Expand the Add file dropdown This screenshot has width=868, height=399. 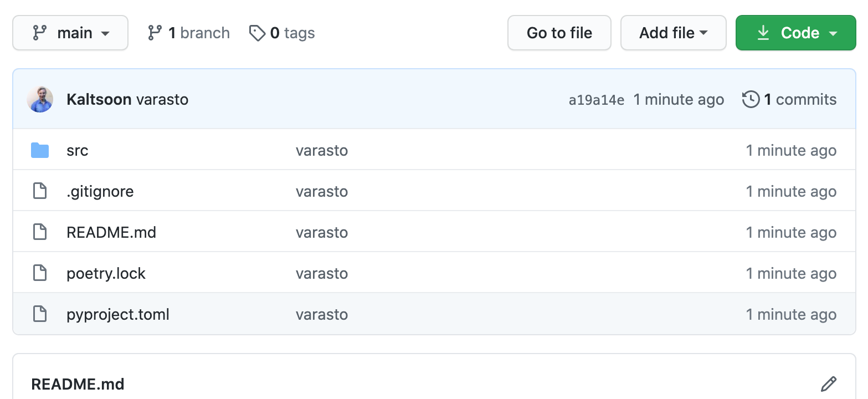(x=673, y=33)
